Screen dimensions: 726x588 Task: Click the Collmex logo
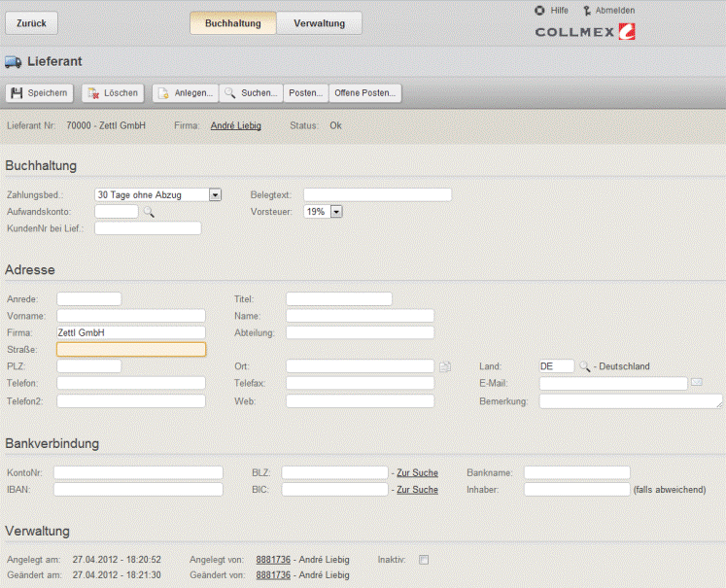tap(585, 32)
